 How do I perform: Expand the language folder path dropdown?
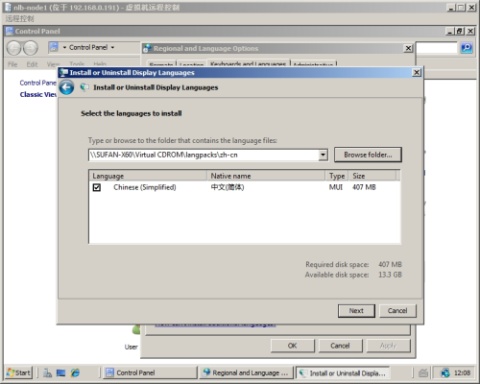coord(323,155)
